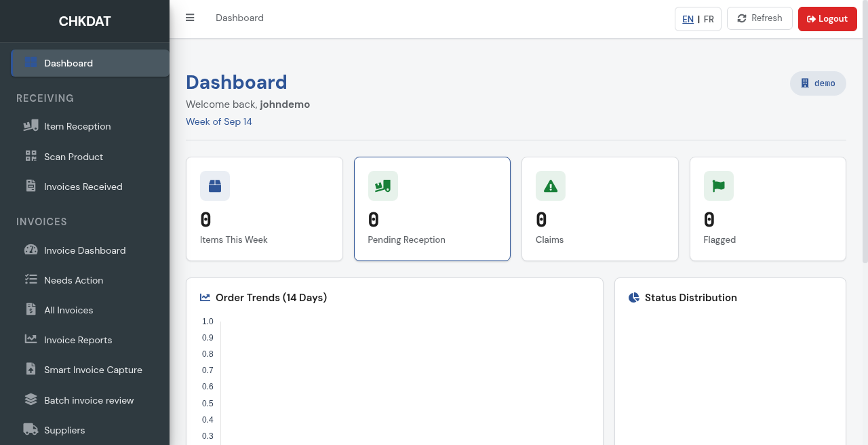Viewport: 868px width, 445px height.
Task: Click the Needs Action checklist icon
Action: tap(31, 279)
